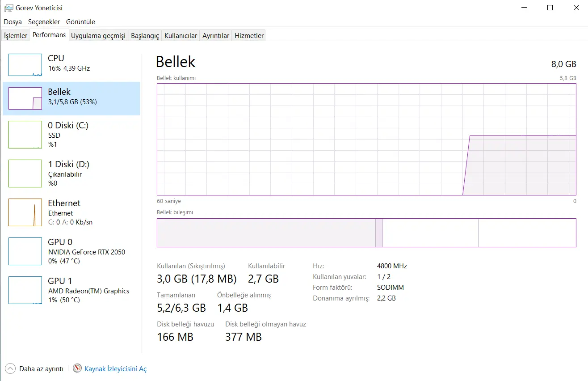Image resolution: width=588 pixels, height=381 pixels.
Task: Switch to the Hizmetler tab
Action: (x=249, y=36)
